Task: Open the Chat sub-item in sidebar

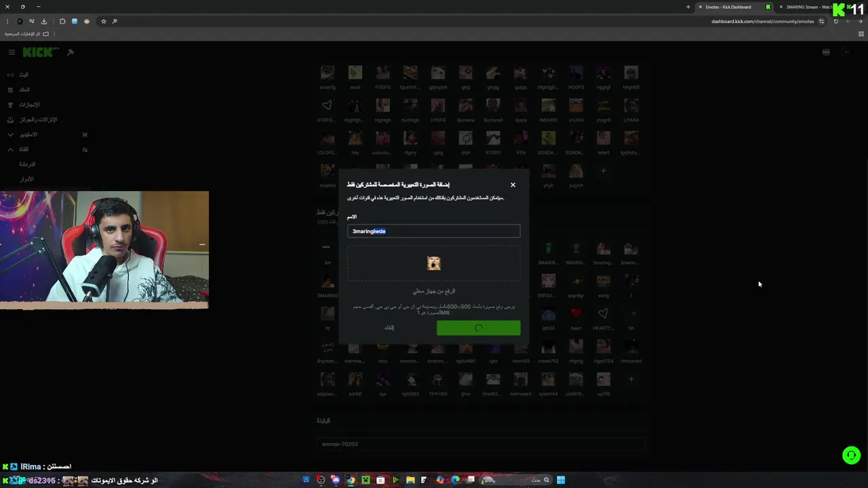Action: pyautogui.click(x=27, y=164)
